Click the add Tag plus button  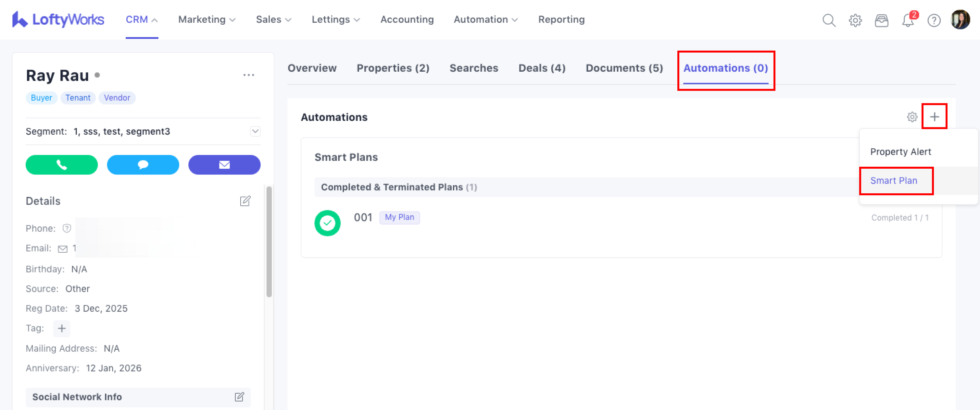[x=61, y=328]
